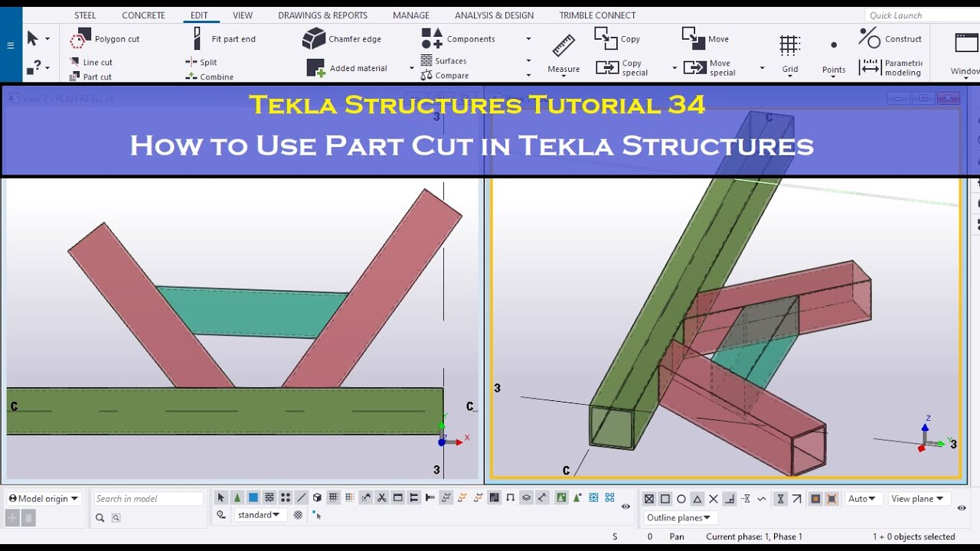Toggle snapping toolbar eye visibility
Viewport: 980px width, 551px height.
962,507
